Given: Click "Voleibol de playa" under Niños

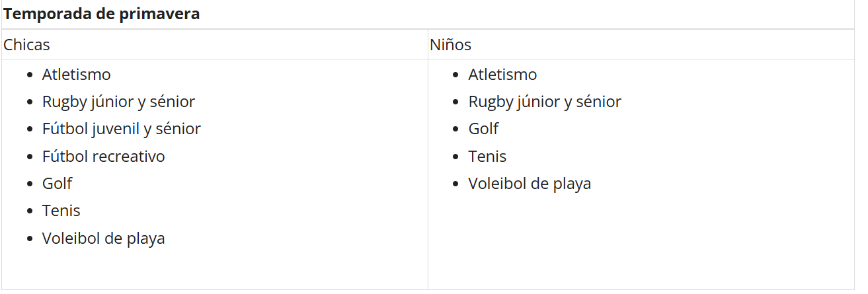Looking at the screenshot, I should pos(530,184).
